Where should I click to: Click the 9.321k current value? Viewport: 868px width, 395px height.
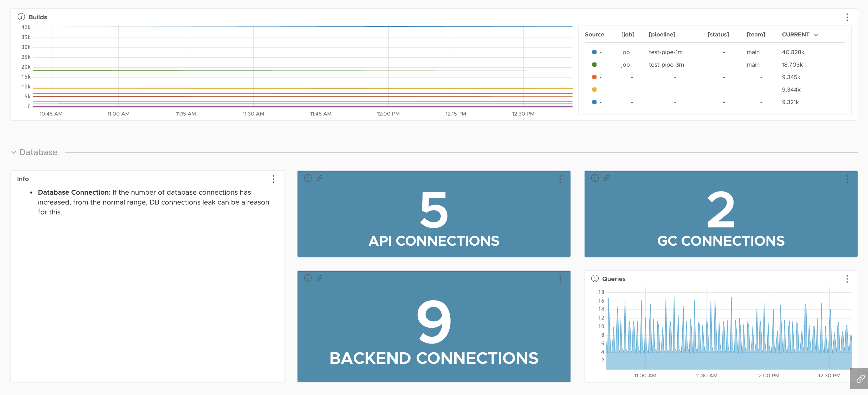point(790,102)
